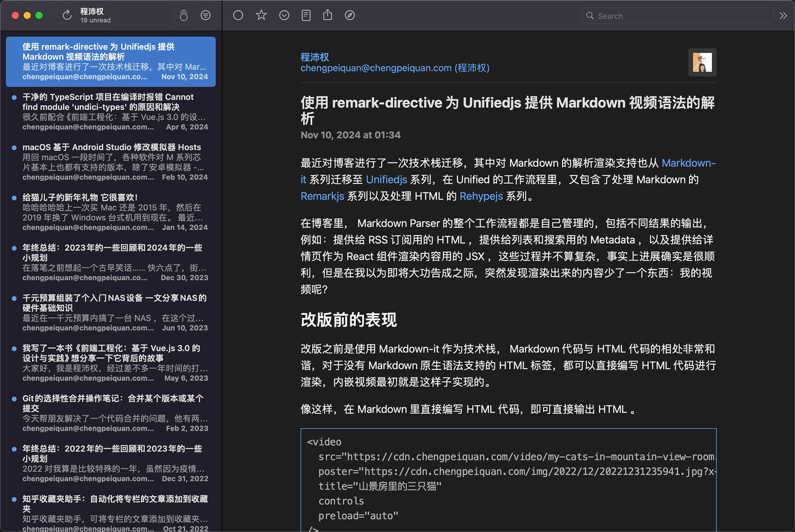
Task: Open the Rehypejs link
Action: click(x=481, y=196)
